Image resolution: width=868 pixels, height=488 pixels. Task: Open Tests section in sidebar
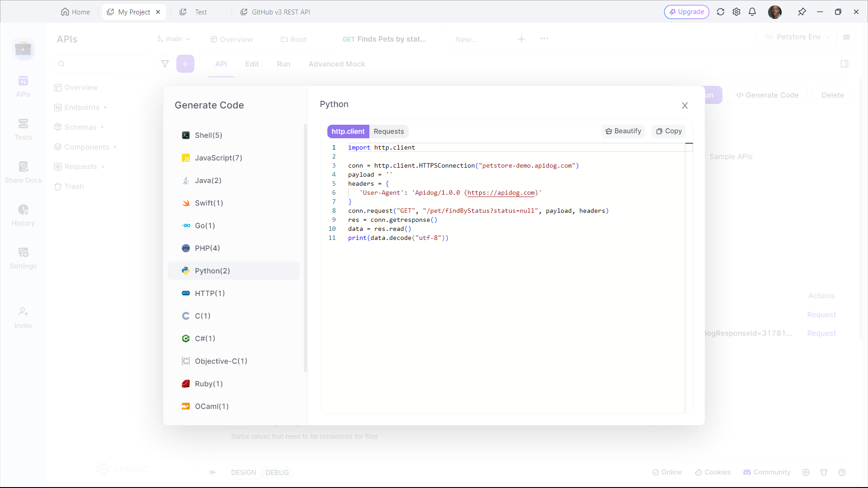pos(23,129)
